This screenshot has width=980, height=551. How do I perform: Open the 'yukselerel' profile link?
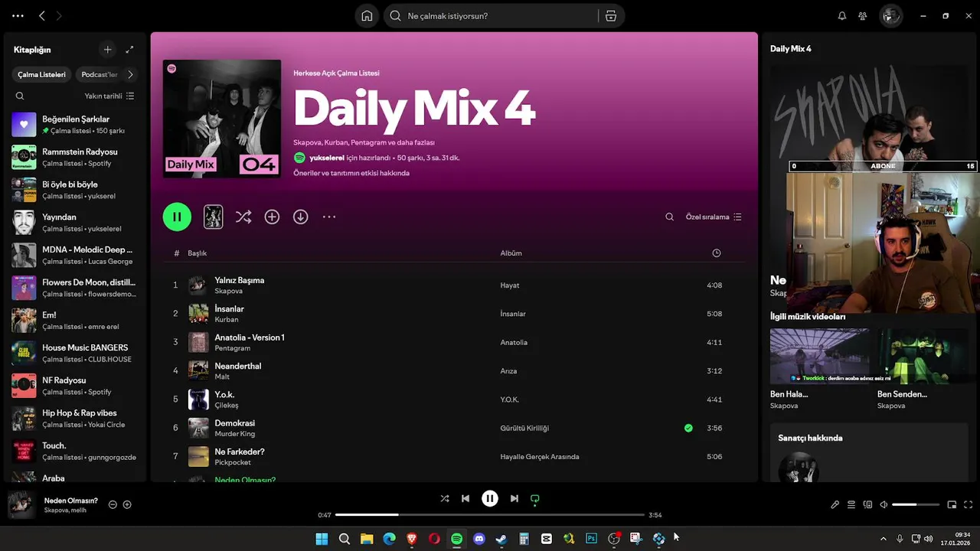pos(327,158)
